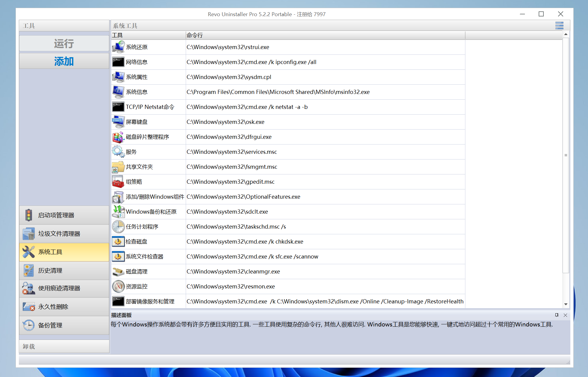Click the 服务 tool name text
The image size is (588, 377).
click(x=131, y=152)
